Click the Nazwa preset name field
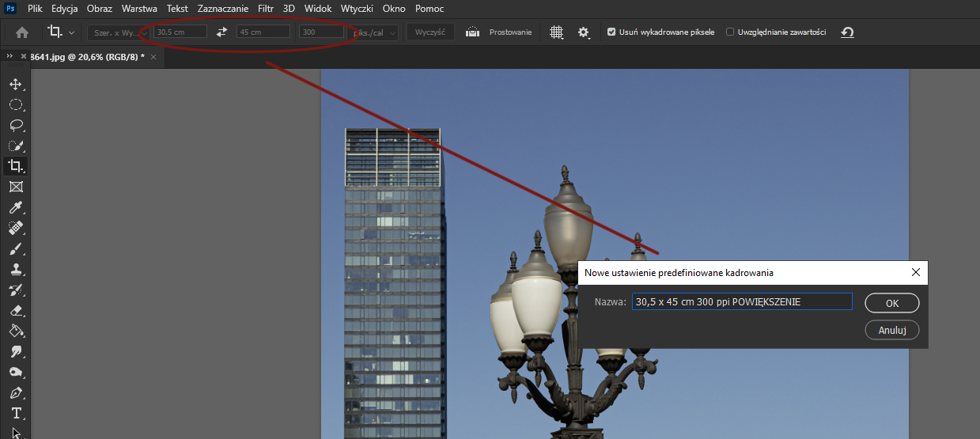 (741, 302)
